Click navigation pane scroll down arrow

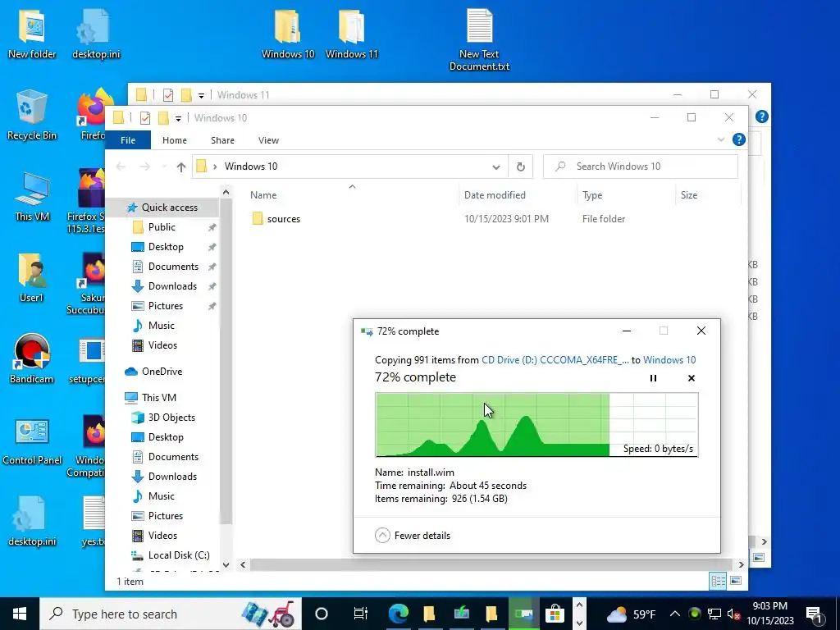[x=226, y=564]
